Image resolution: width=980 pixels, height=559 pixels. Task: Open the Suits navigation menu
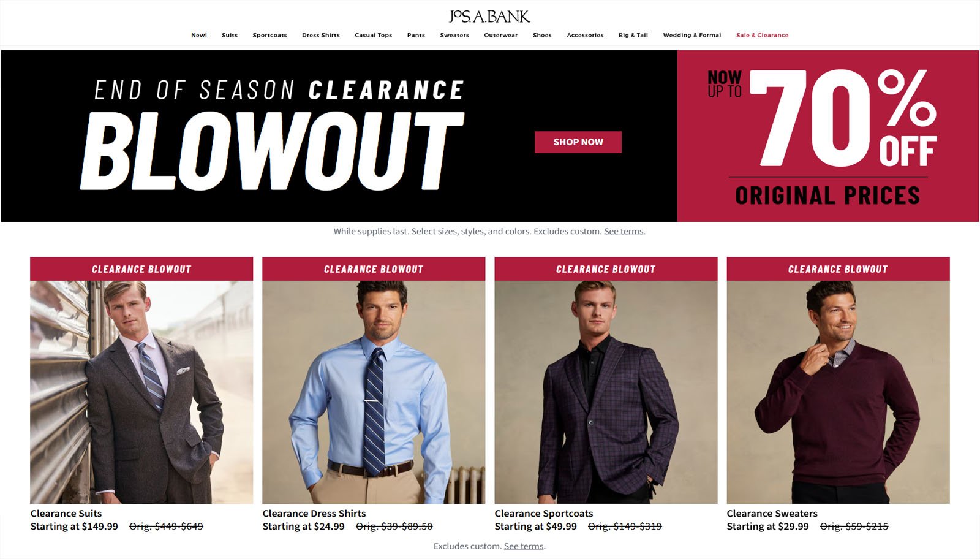(x=230, y=35)
